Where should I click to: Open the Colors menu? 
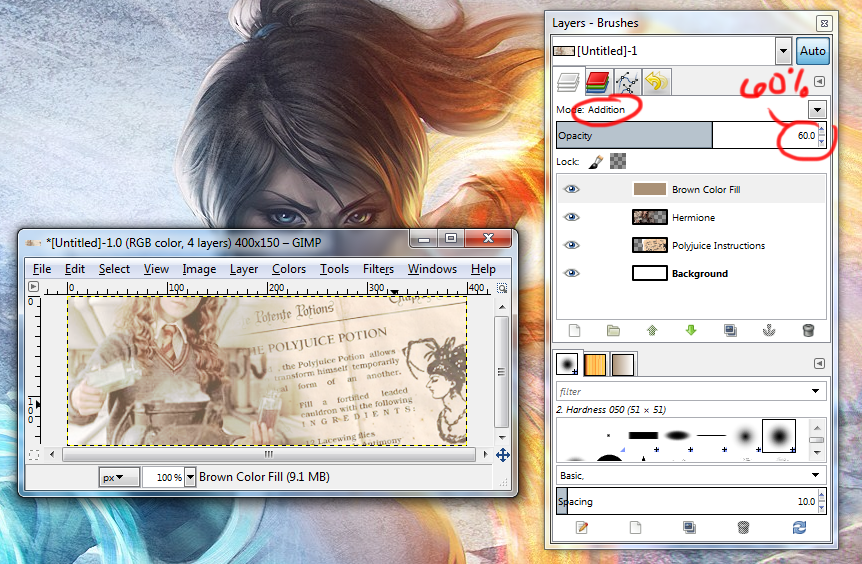pyautogui.click(x=289, y=269)
